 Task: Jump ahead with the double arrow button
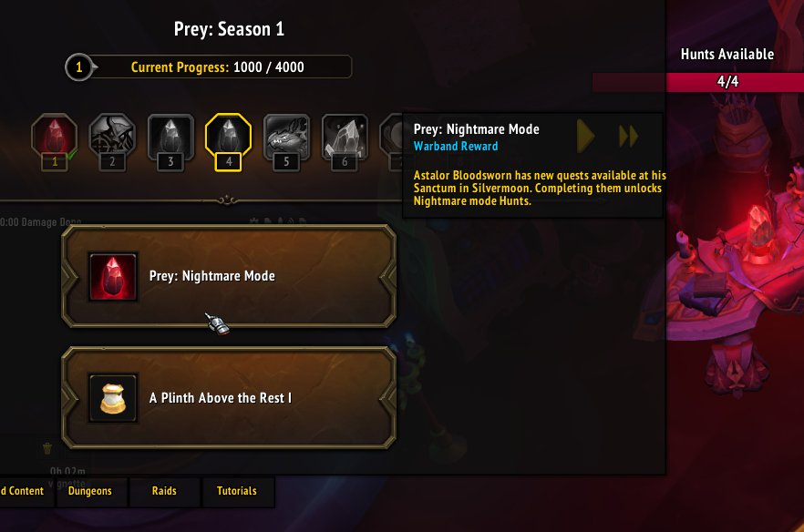628,137
